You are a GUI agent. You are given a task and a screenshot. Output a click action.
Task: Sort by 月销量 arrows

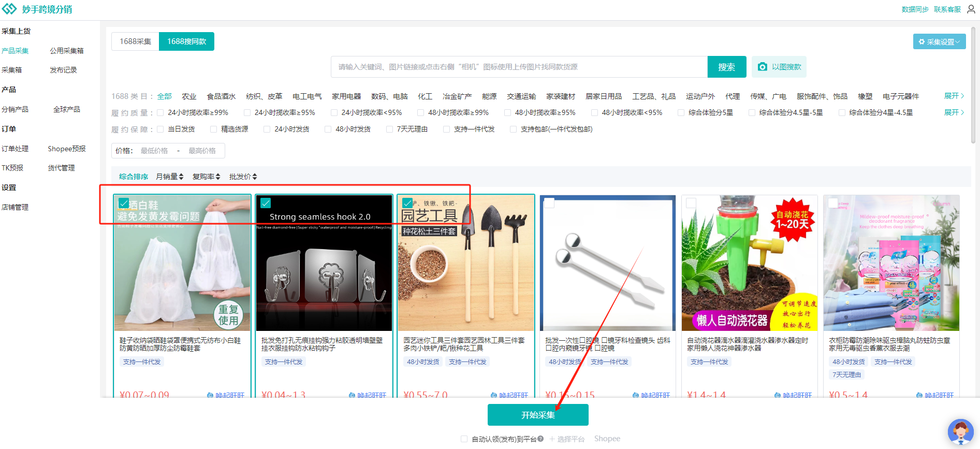(x=181, y=177)
